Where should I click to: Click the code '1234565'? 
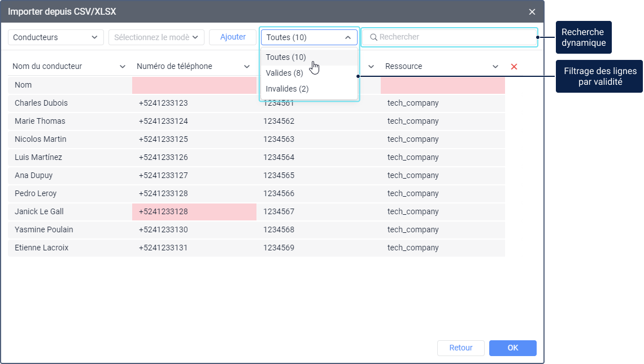[279, 175]
